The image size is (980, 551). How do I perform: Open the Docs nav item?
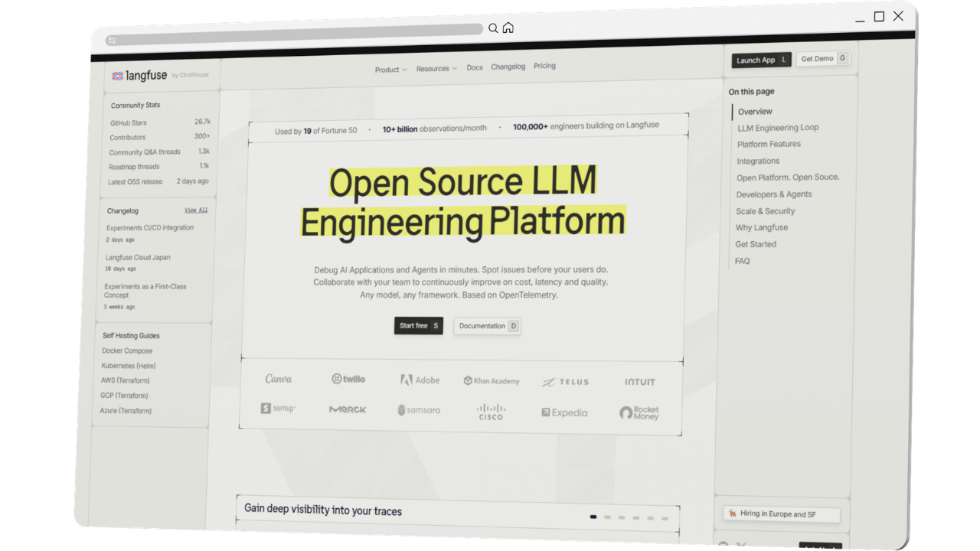(475, 67)
